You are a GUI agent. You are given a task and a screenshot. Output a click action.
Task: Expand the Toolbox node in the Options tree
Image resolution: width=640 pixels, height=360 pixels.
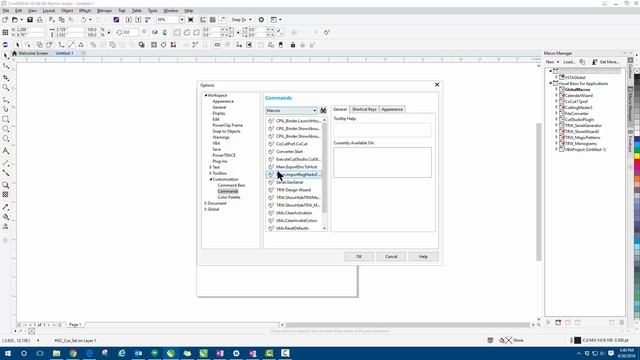211,173
